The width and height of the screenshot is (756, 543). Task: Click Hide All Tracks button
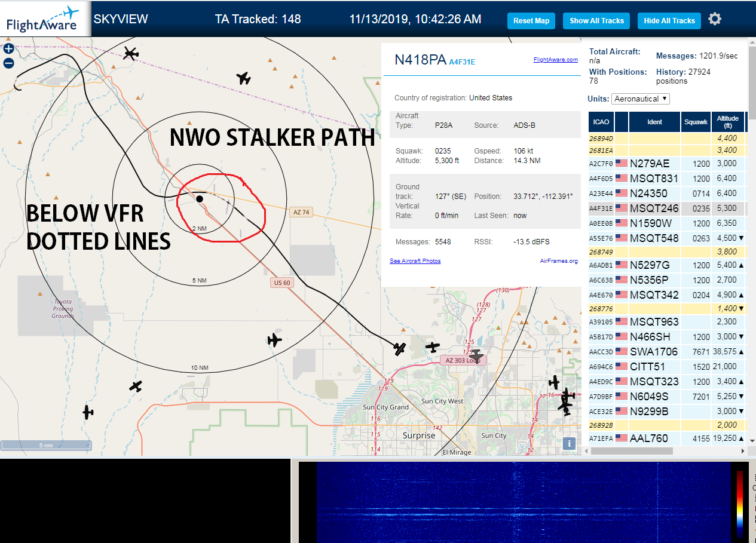pyautogui.click(x=669, y=20)
